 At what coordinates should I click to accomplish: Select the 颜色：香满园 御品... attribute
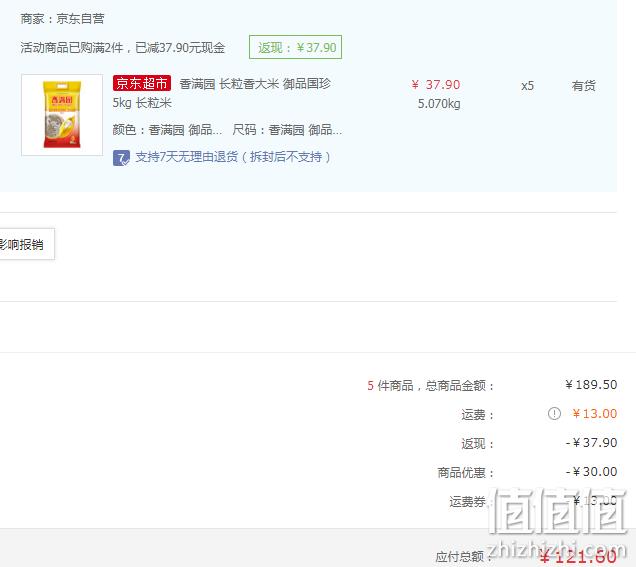(167, 130)
